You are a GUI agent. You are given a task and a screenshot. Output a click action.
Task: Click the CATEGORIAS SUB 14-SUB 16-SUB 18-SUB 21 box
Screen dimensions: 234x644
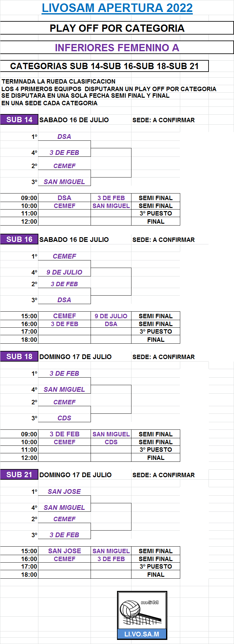[104, 66]
